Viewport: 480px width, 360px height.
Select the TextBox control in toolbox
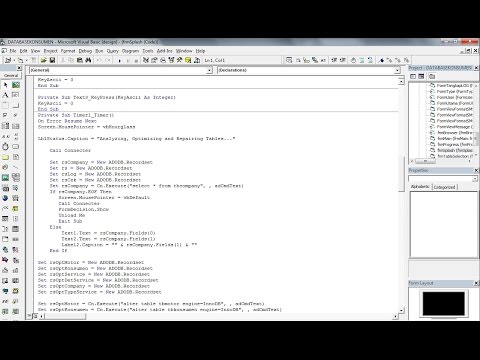[x=16, y=95]
